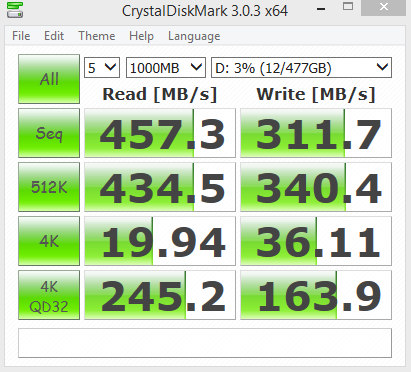Click the CrystalDiskMark app icon in title bar
Screen dimensions: 411x372
15,10
